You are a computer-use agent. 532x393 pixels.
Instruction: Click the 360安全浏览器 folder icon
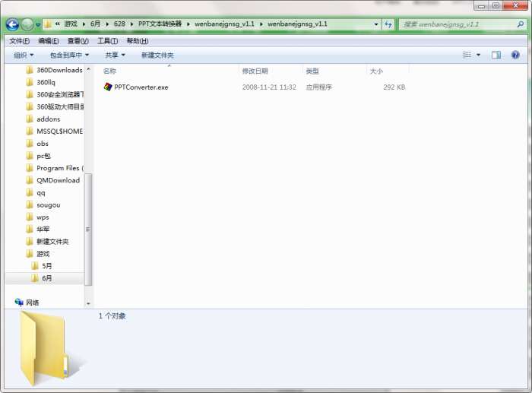tap(30, 95)
